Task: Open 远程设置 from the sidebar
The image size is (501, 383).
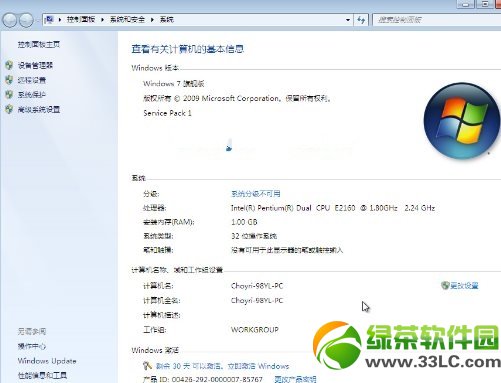Action: point(32,80)
